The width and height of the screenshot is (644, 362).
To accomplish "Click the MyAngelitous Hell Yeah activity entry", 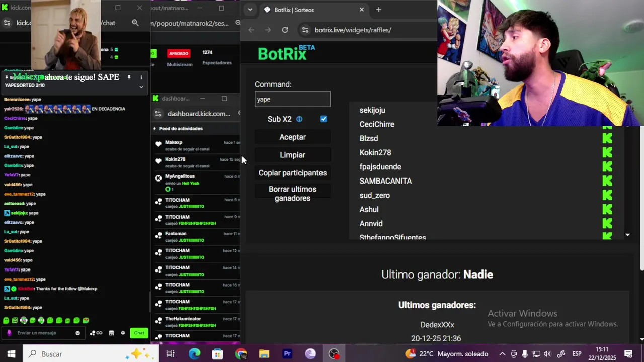I will pyautogui.click(x=197, y=183).
